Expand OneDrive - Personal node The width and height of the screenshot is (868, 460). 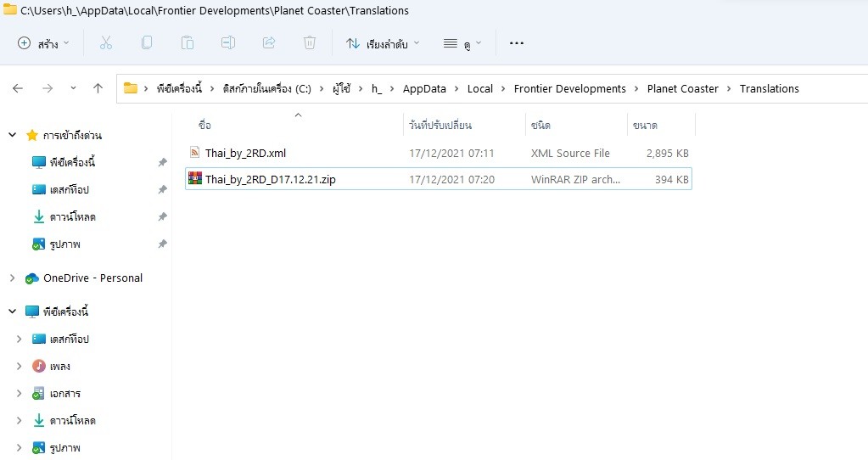click(x=12, y=278)
